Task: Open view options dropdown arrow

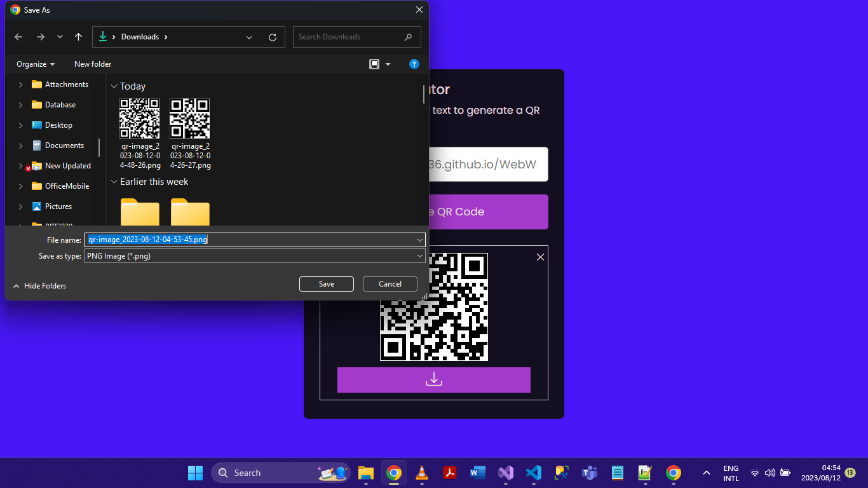Action: pos(388,64)
